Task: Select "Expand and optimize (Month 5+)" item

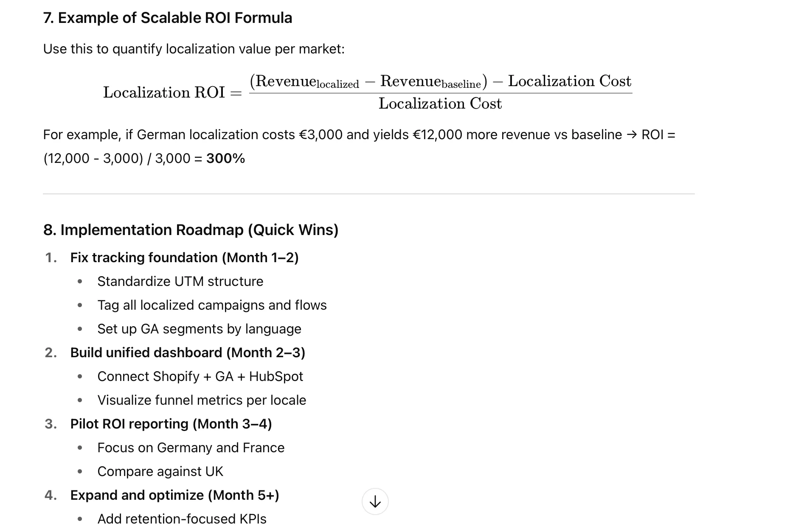Action: click(174, 495)
